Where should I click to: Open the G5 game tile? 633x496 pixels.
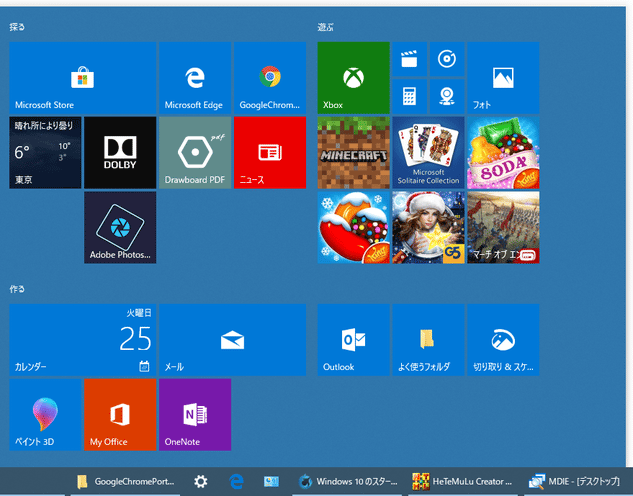(428, 227)
